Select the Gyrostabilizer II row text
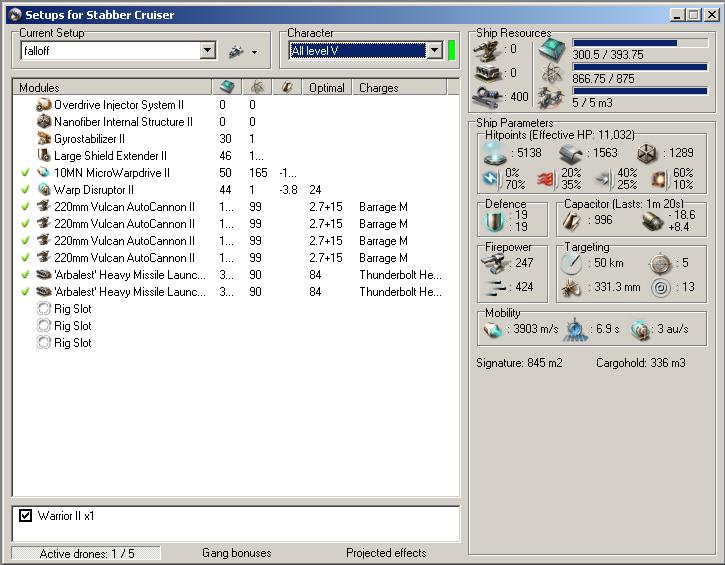 pos(89,139)
